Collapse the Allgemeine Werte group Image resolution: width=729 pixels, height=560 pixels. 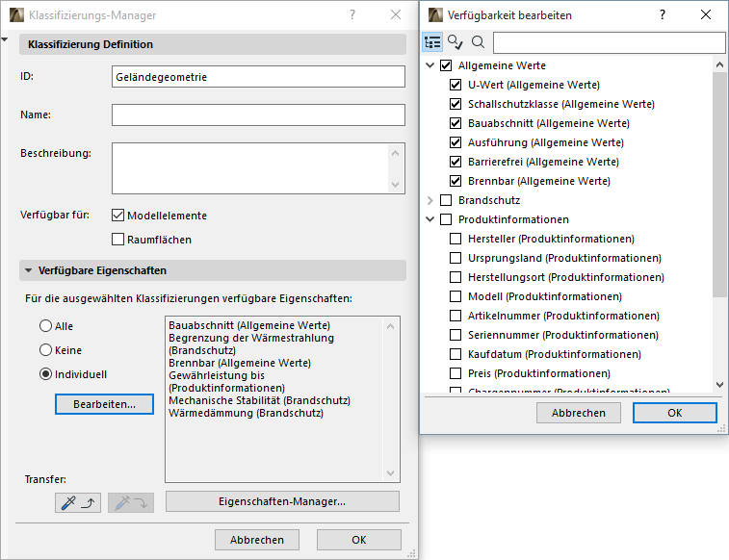[430, 65]
